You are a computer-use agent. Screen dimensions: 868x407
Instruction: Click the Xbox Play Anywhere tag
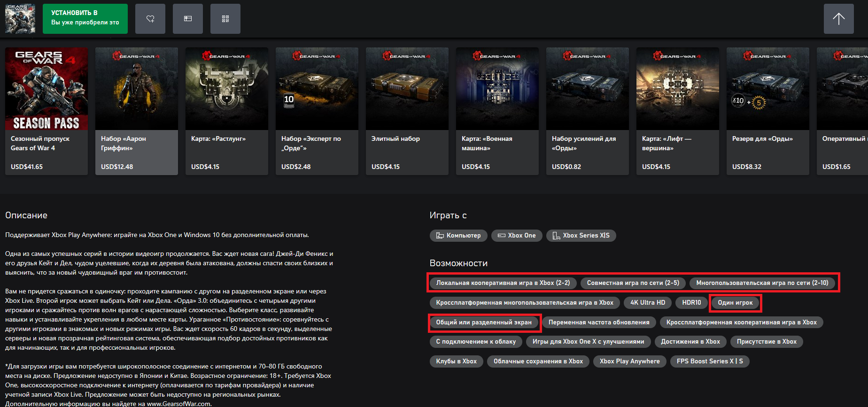[629, 361]
